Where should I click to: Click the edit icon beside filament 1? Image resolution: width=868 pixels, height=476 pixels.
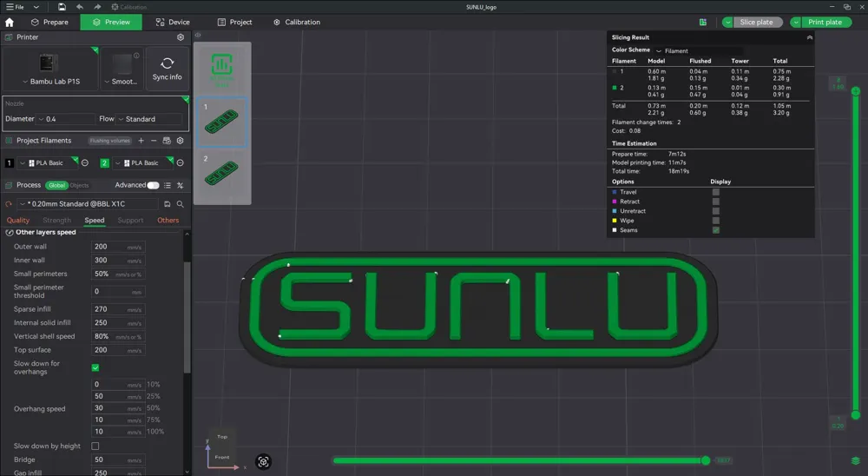pos(85,163)
